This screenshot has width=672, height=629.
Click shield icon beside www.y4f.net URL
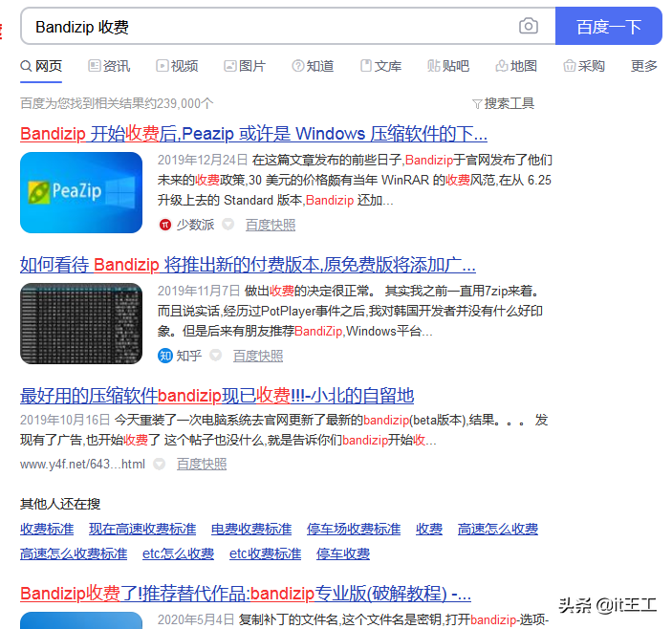(160, 464)
